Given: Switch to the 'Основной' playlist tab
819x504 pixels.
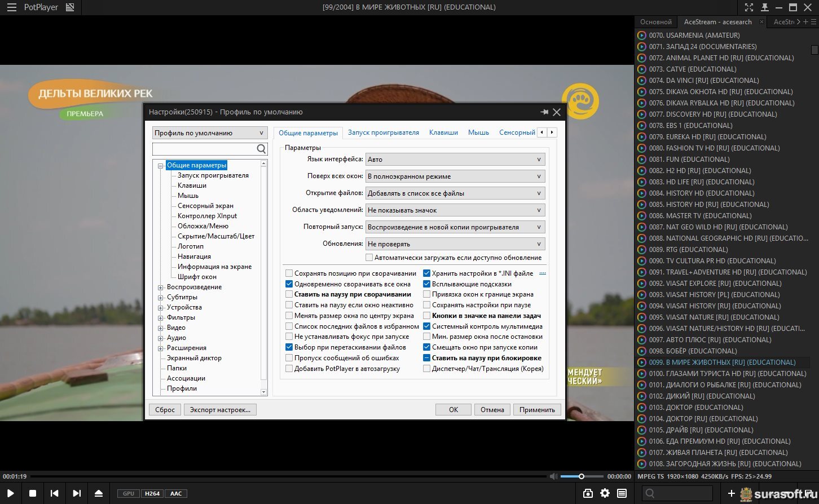Looking at the screenshot, I should click(655, 22).
